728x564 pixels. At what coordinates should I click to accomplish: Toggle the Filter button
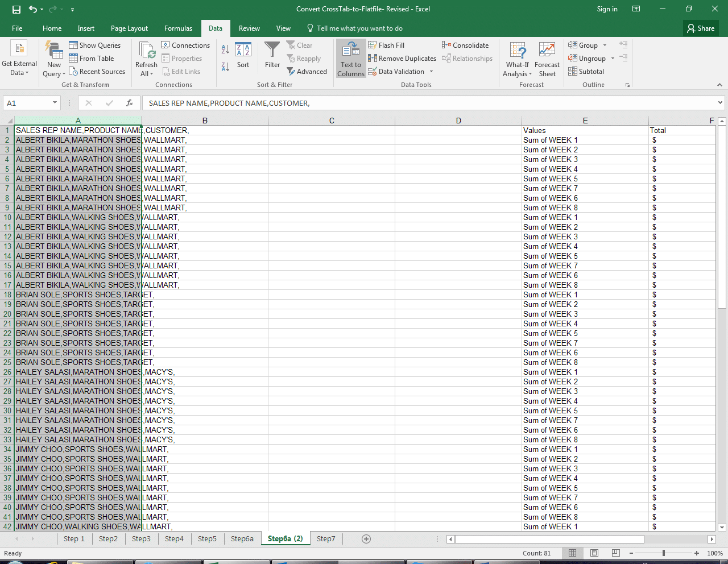272,55
